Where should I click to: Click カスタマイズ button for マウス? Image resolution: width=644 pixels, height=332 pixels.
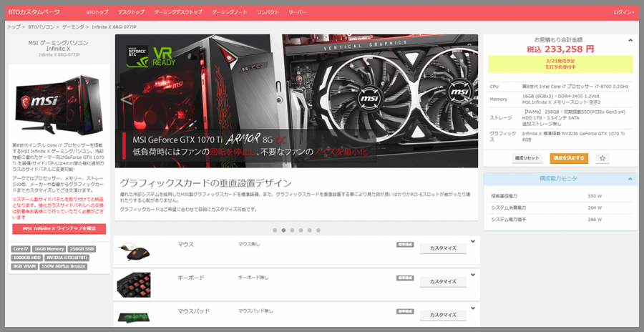click(443, 248)
